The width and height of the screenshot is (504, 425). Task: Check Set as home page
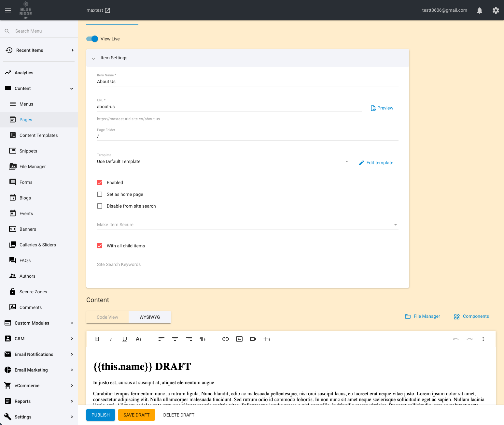point(100,194)
